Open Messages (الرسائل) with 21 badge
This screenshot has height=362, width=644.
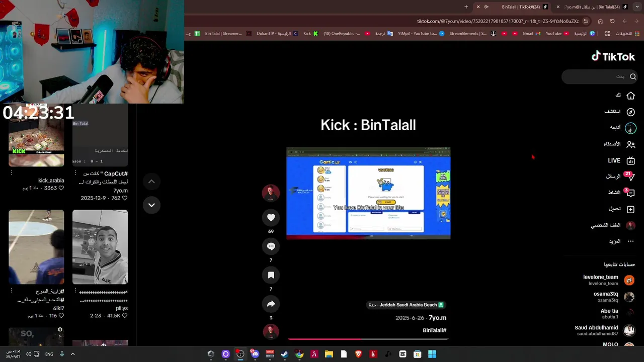pos(620,176)
